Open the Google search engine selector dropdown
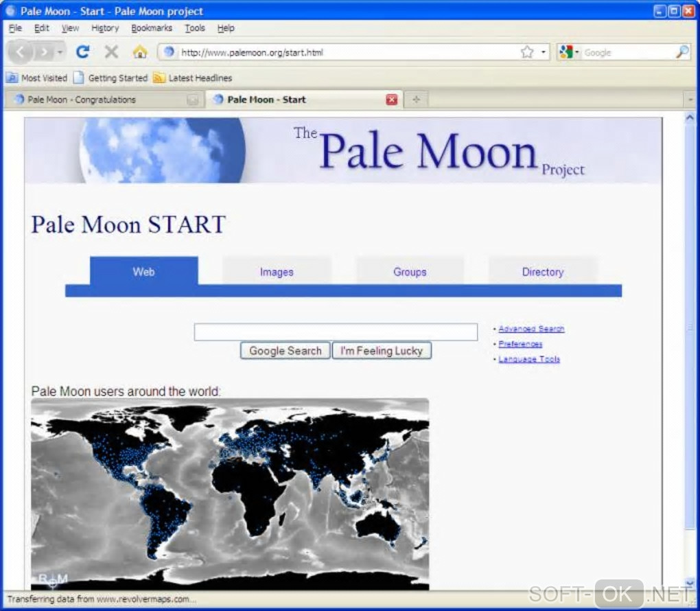700x611 pixels. click(569, 52)
